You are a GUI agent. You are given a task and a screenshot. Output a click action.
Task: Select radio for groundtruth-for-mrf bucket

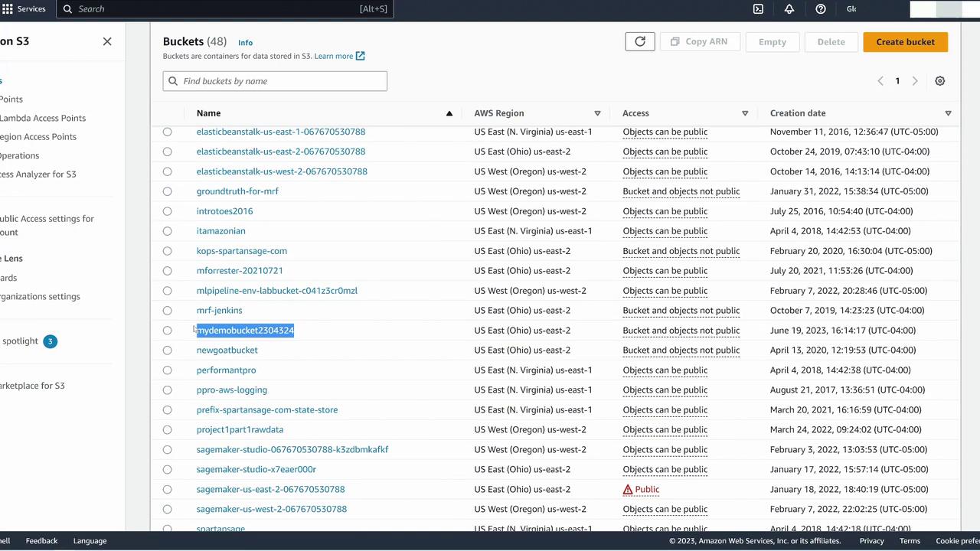(x=167, y=191)
